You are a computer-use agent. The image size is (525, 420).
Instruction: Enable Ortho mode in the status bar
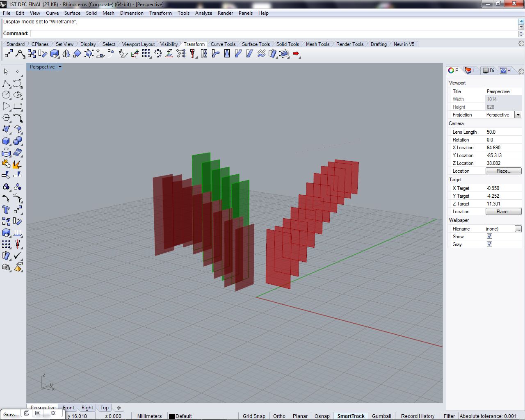click(279, 416)
